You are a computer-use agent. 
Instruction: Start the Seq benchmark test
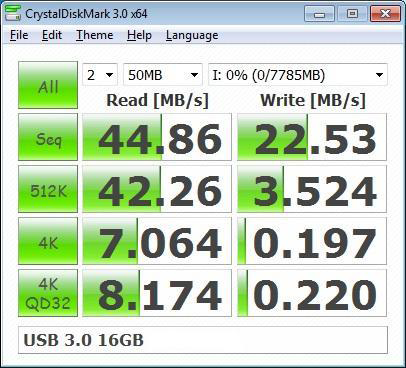point(48,137)
